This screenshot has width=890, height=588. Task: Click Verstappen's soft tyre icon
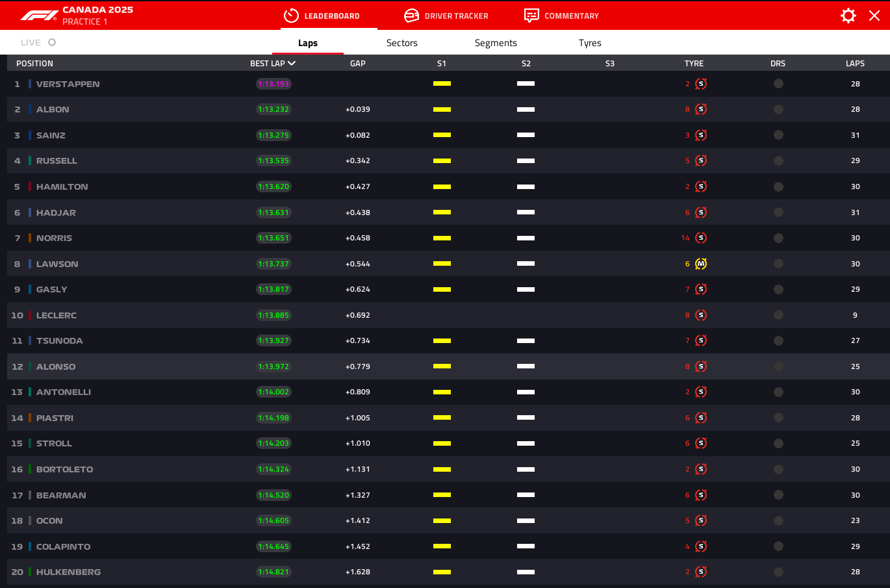click(x=701, y=84)
